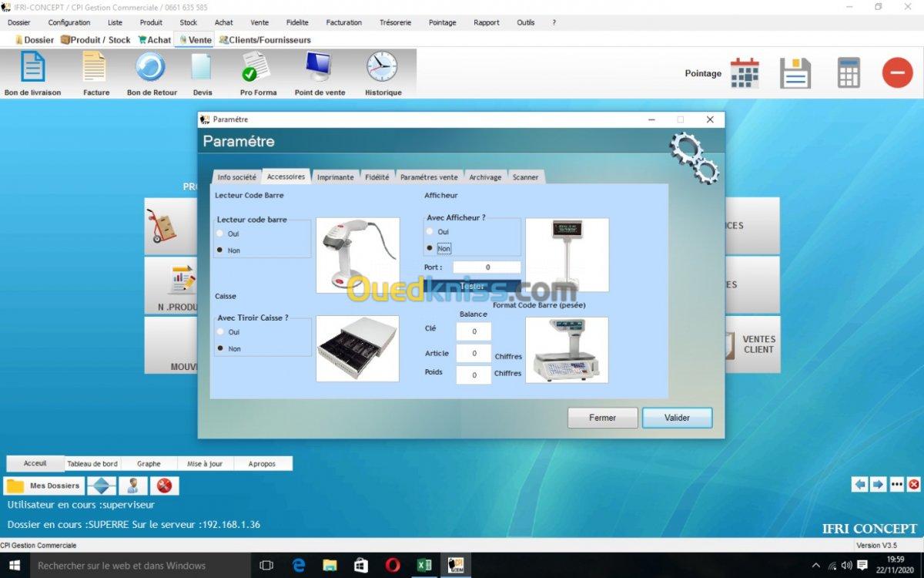Image resolution: width=924 pixels, height=578 pixels.
Task: Select Oui for Lecteur code barre
Action: 221,233
